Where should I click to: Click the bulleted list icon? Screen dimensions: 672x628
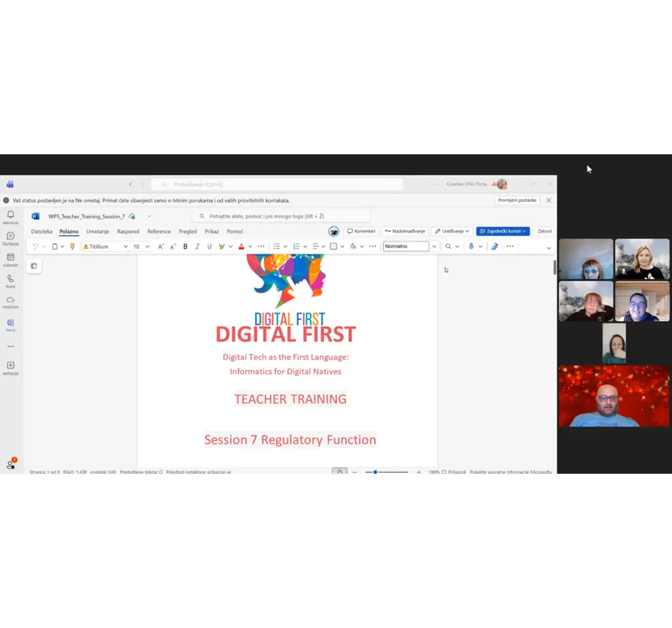pyautogui.click(x=277, y=246)
